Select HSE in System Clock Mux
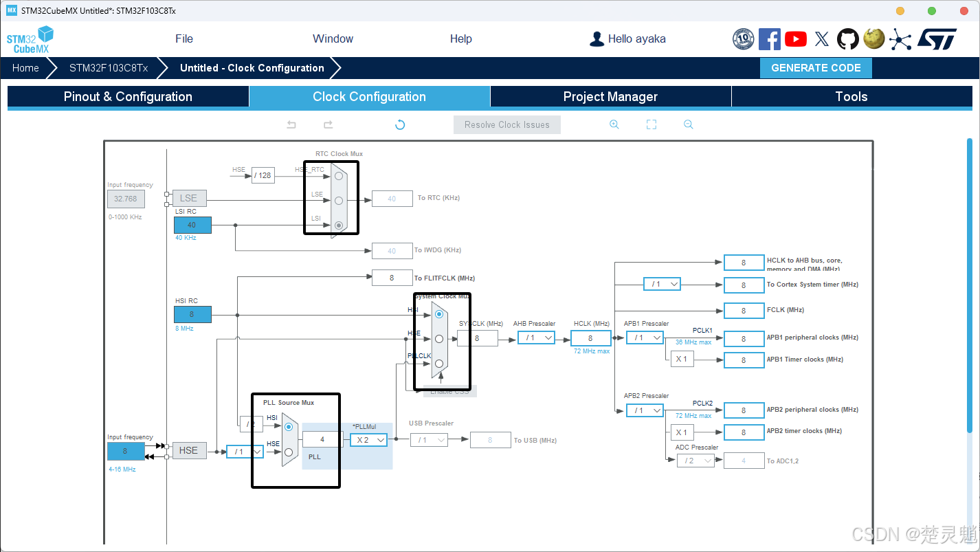 [439, 338]
